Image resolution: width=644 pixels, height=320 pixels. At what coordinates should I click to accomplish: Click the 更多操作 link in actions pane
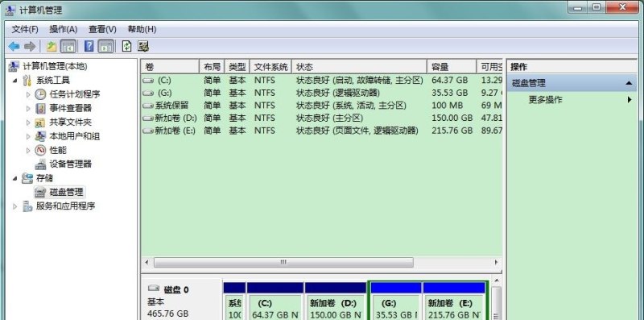click(x=546, y=99)
